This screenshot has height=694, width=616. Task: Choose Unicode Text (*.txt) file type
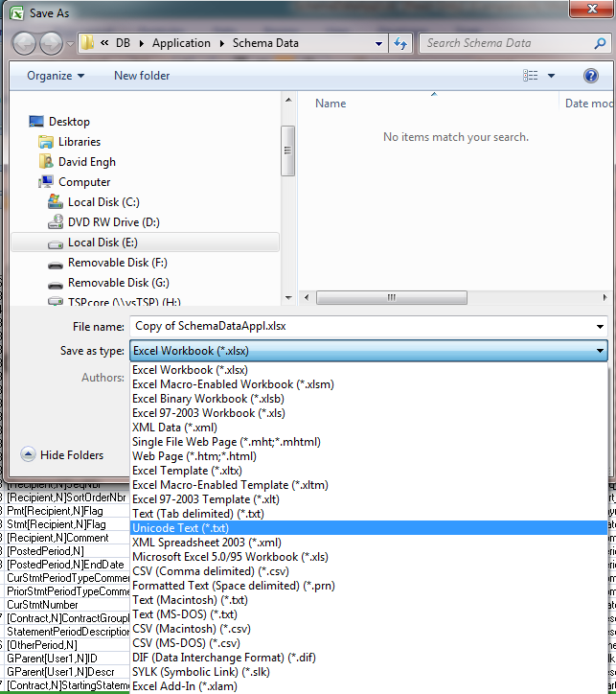coord(181,528)
